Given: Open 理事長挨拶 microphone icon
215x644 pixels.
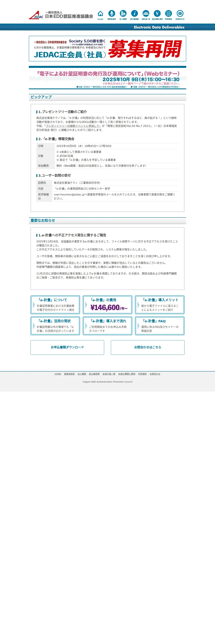Looking at the screenshot, I should tap(112, 15).
